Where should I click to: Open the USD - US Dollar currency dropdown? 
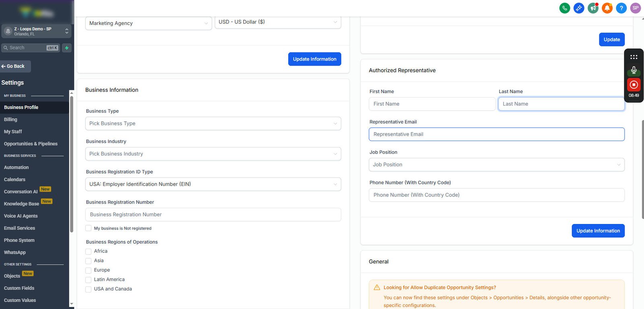278,22
